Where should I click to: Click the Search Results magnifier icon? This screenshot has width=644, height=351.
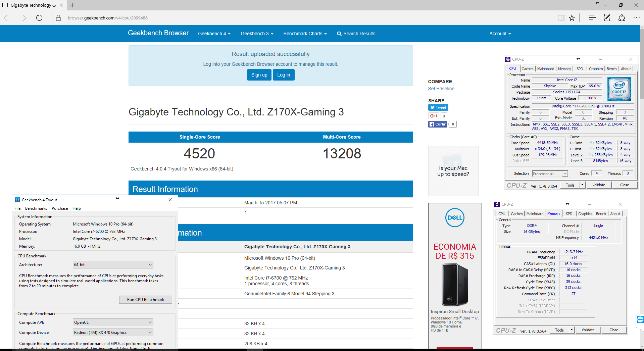[339, 34]
